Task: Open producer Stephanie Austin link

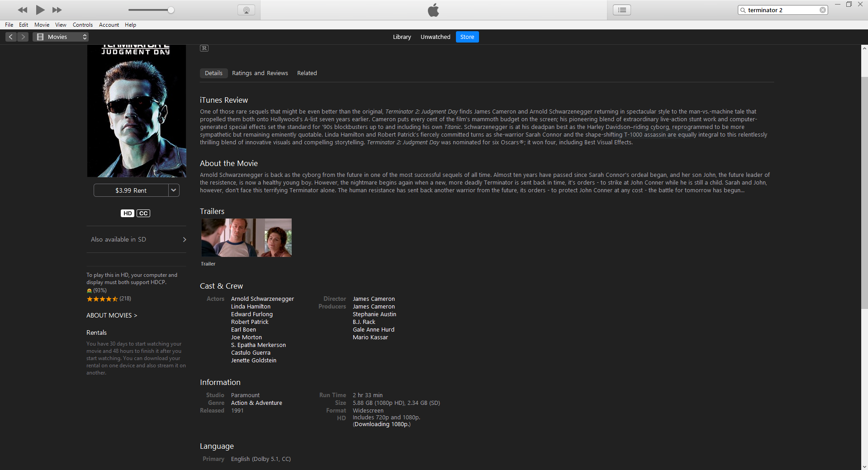Action: coord(375,314)
